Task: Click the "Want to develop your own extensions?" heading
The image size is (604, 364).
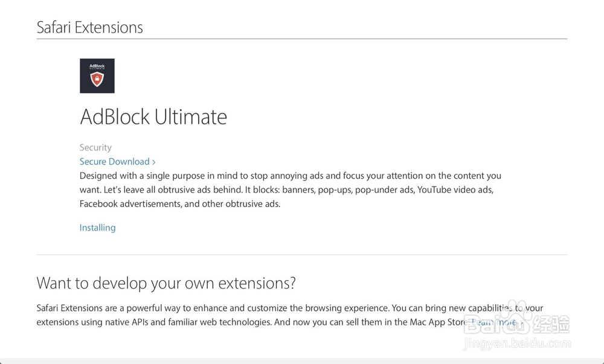Action: click(166, 283)
